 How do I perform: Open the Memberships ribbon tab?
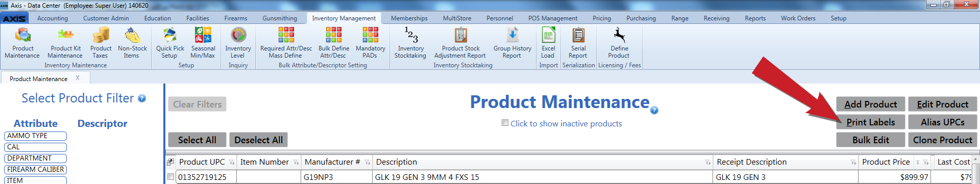point(409,18)
